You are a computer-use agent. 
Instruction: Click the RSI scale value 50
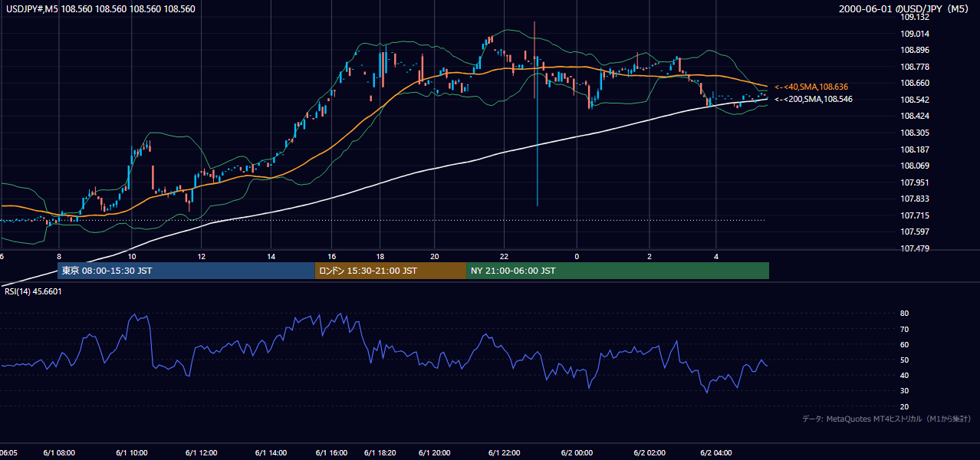pos(905,360)
